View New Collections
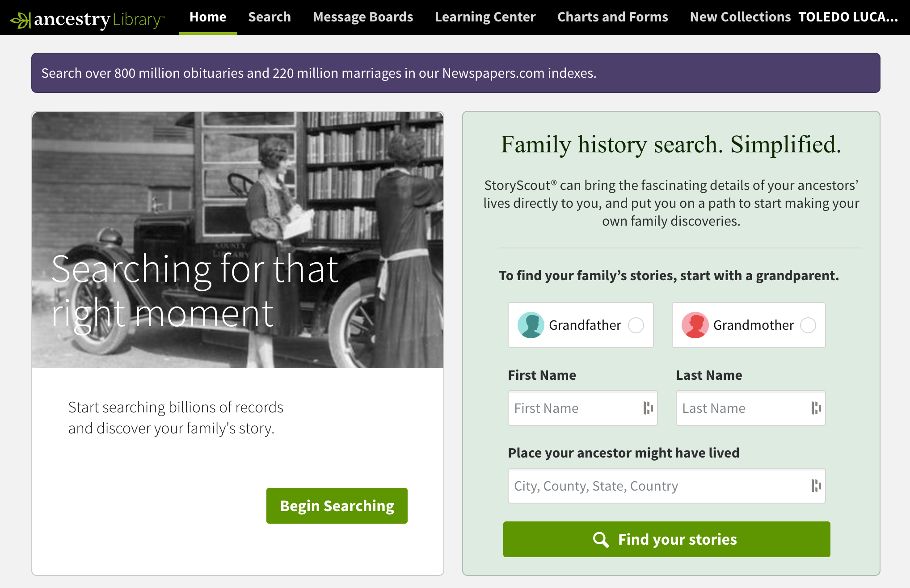910x588 pixels. (740, 17)
